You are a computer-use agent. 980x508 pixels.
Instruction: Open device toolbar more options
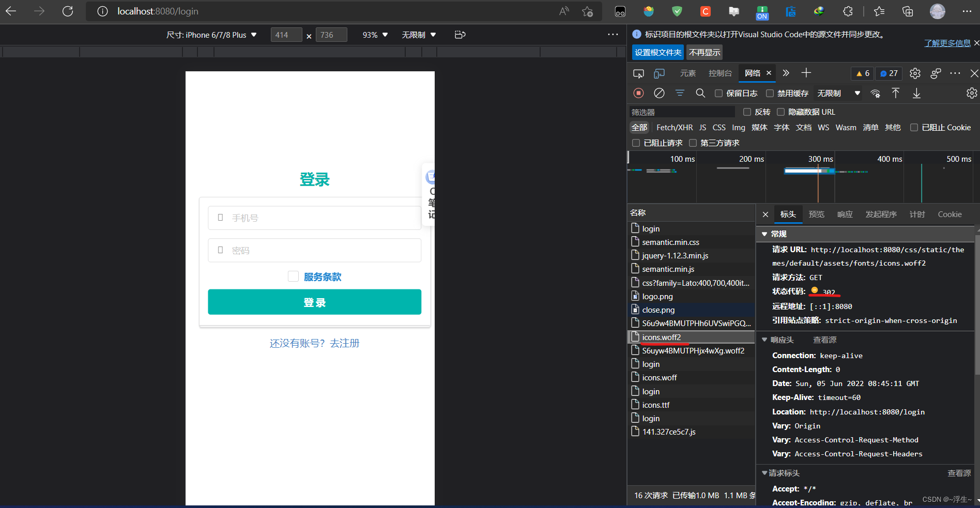[x=613, y=35]
